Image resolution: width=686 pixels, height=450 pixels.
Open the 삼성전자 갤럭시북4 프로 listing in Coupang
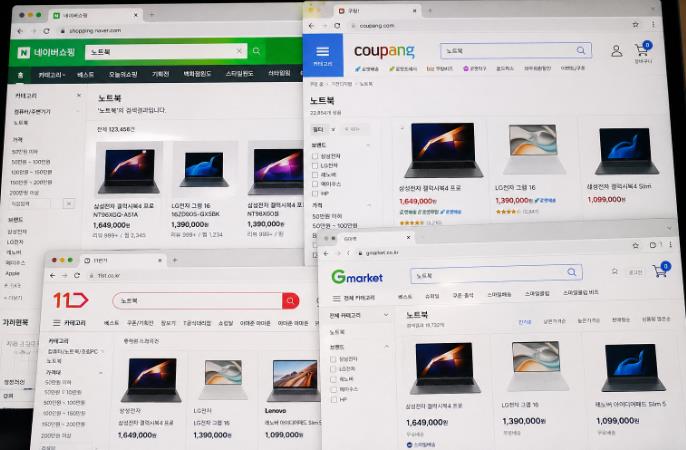click(x=429, y=188)
